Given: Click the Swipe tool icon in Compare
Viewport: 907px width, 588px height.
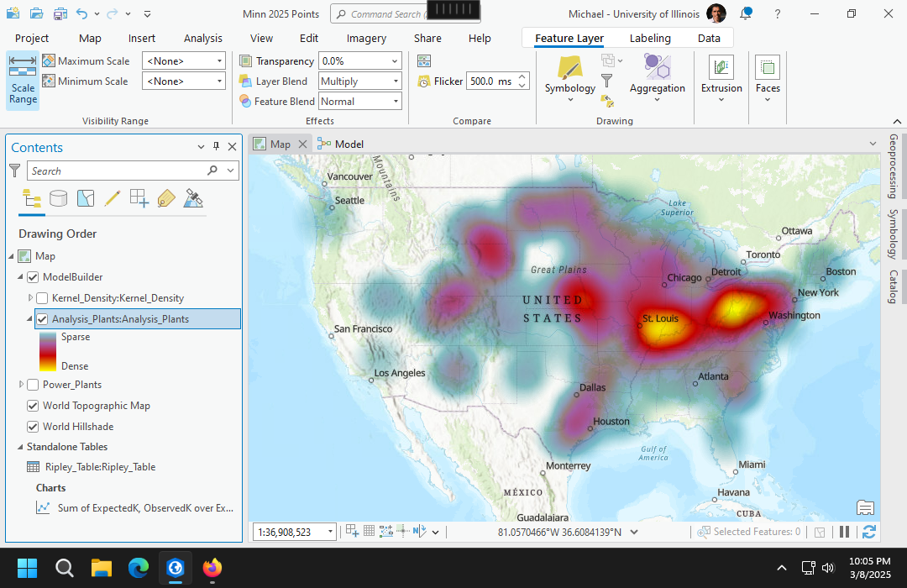Looking at the screenshot, I should point(424,60).
